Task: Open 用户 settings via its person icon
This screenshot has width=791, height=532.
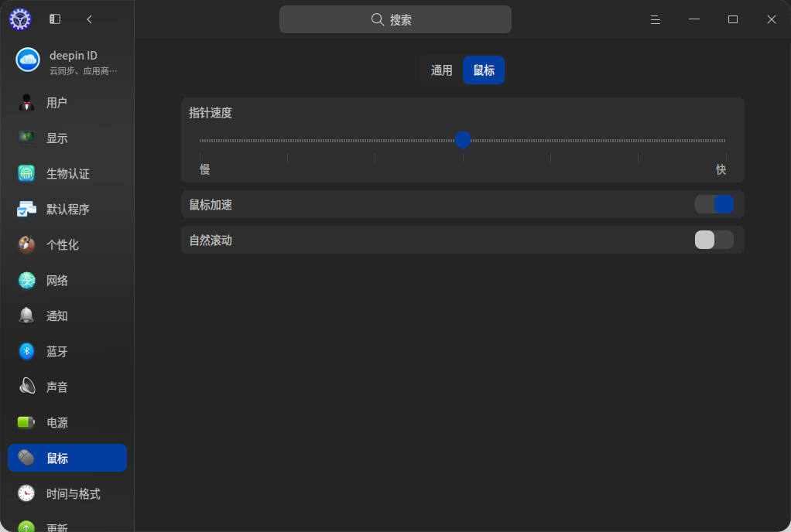Action: [x=26, y=102]
